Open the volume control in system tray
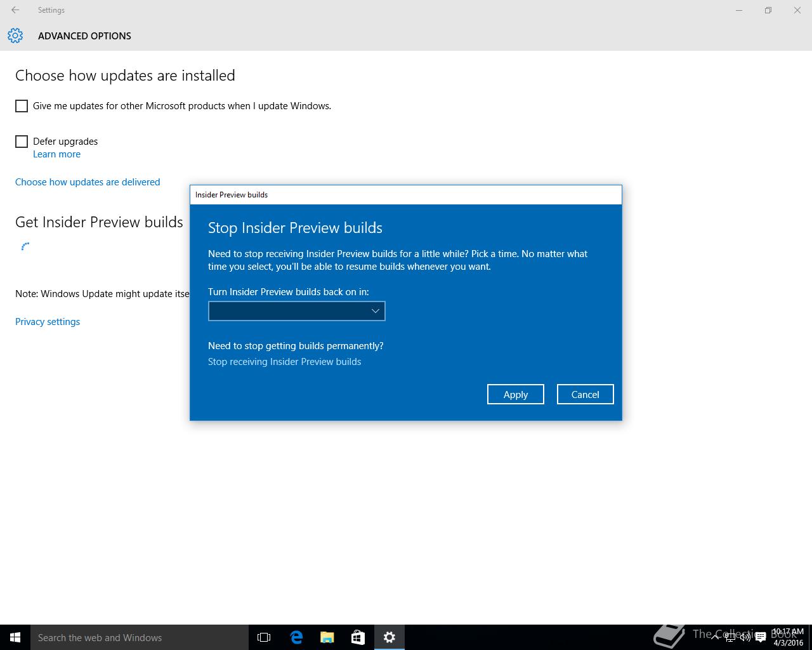Viewport: 812px width, 650px height. [745, 637]
